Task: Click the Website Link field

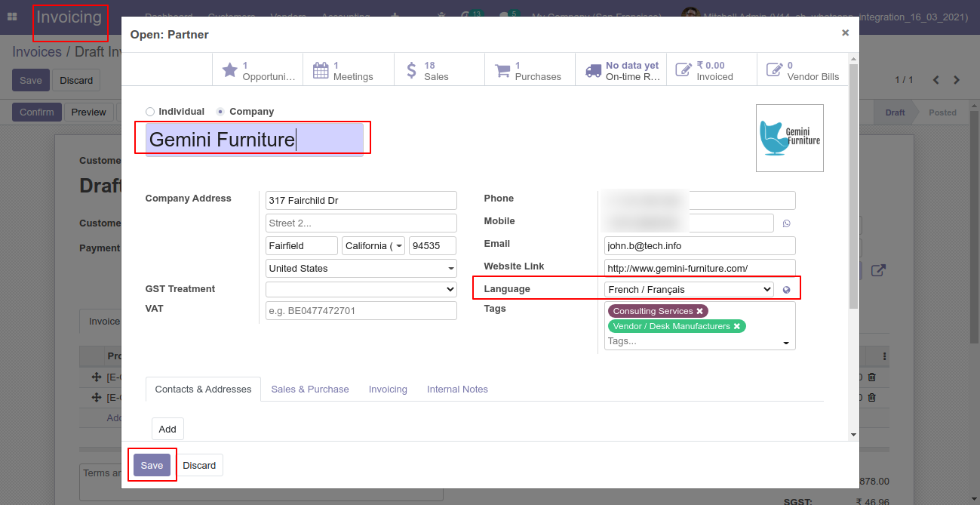Action: [x=700, y=269]
